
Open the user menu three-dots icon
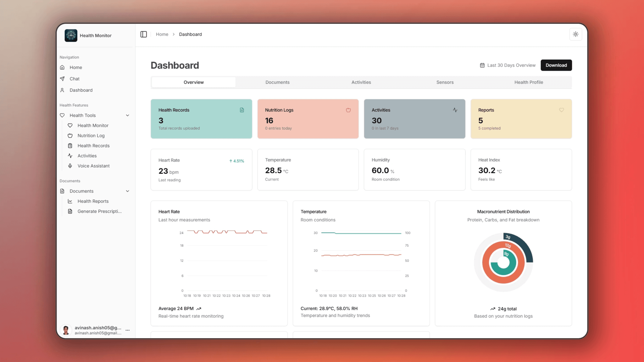coord(127,330)
